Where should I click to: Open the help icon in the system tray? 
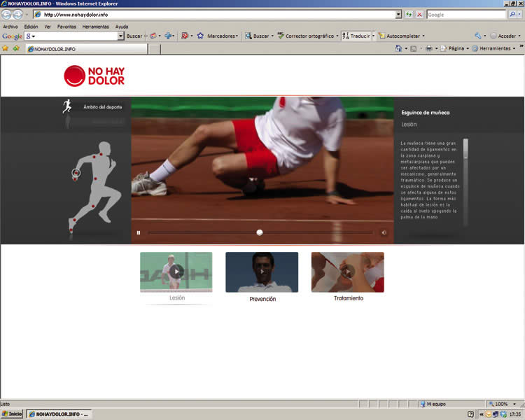pos(470,414)
